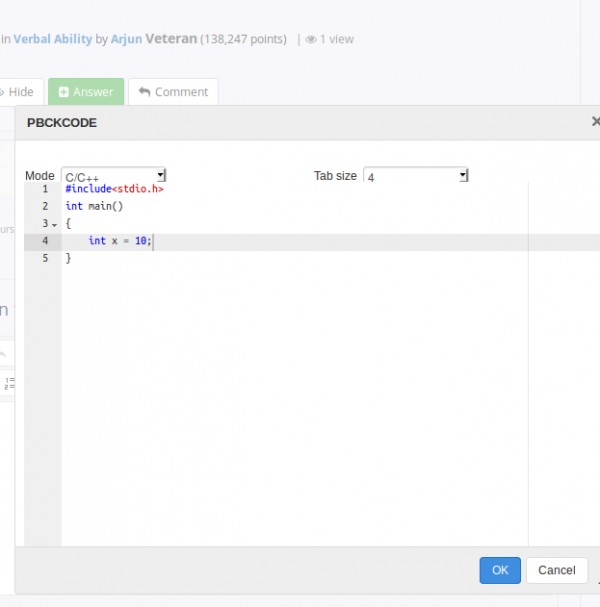
Task: Click the numbered list icon behind dialog
Action: (9, 383)
